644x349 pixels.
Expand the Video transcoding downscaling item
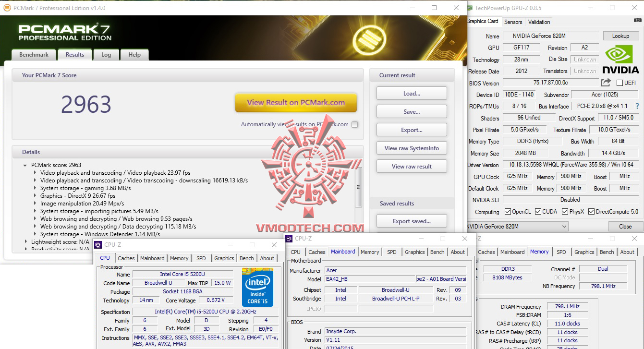click(35, 181)
